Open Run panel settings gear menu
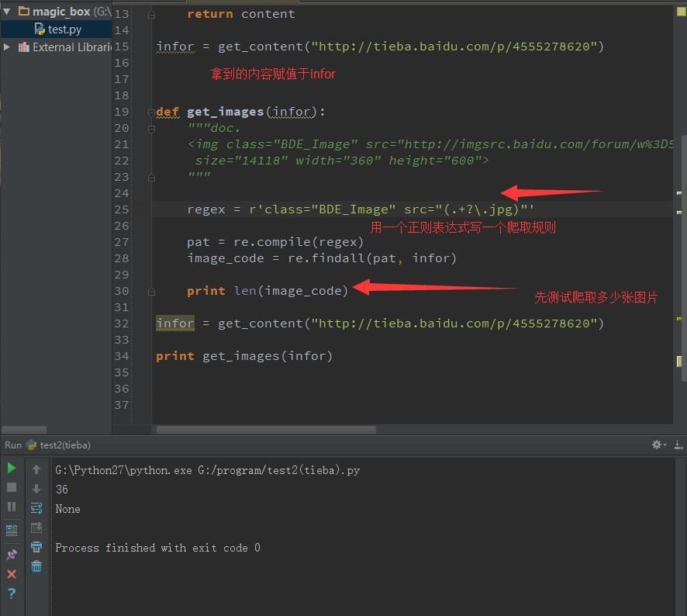Screen dimensions: 687x616 658,445
